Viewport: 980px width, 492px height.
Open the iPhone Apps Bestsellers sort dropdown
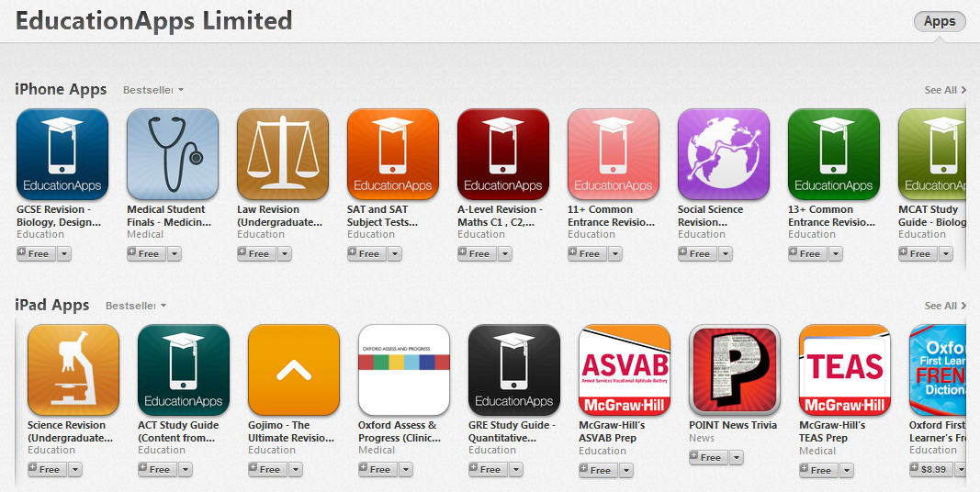point(153,90)
